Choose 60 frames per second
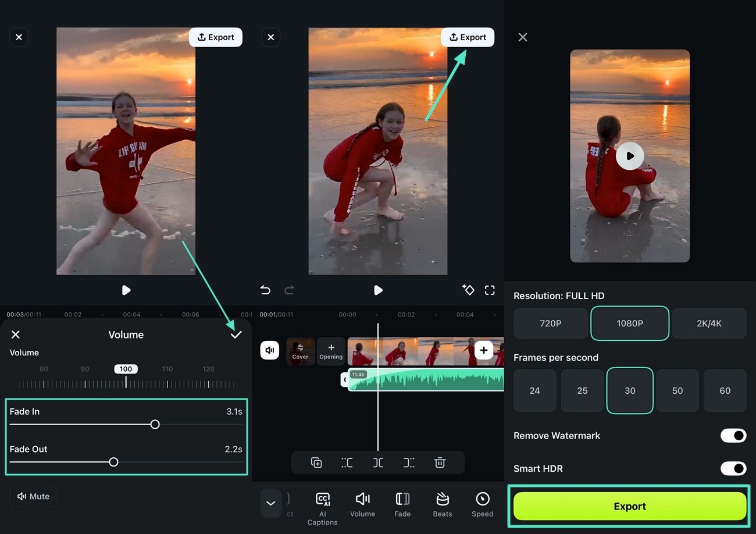 725,391
